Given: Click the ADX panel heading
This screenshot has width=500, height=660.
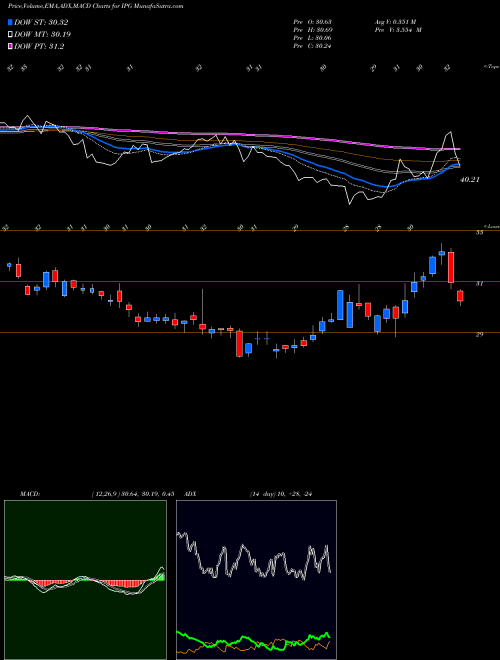Looking at the screenshot, I should (x=191, y=494).
